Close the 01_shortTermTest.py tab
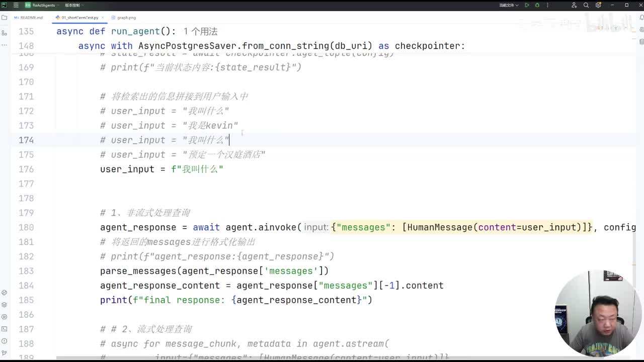 pos(103,18)
